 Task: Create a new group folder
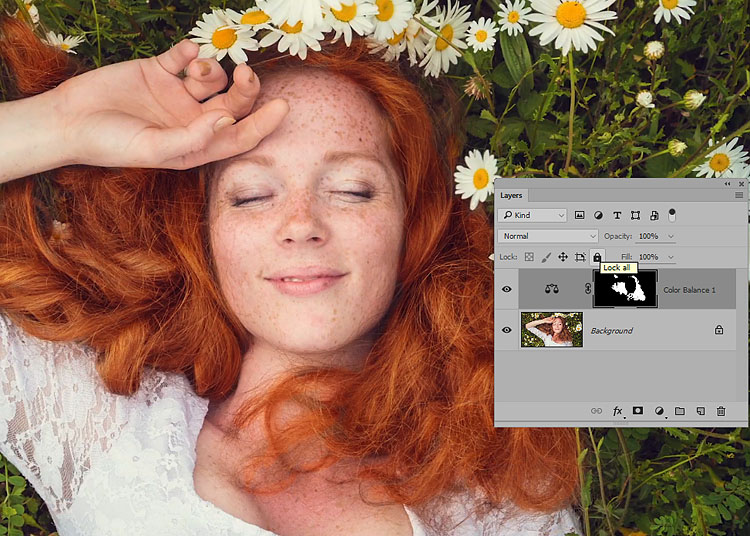680,411
